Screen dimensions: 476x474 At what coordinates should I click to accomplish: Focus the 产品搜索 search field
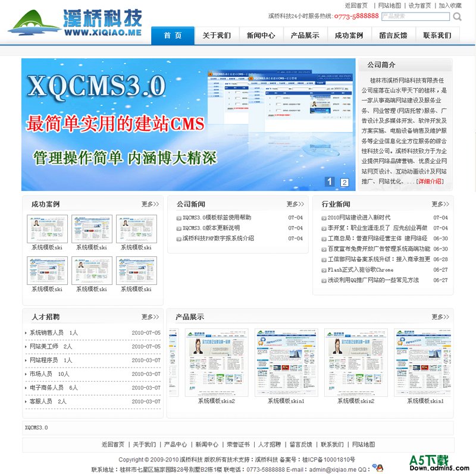click(415, 17)
